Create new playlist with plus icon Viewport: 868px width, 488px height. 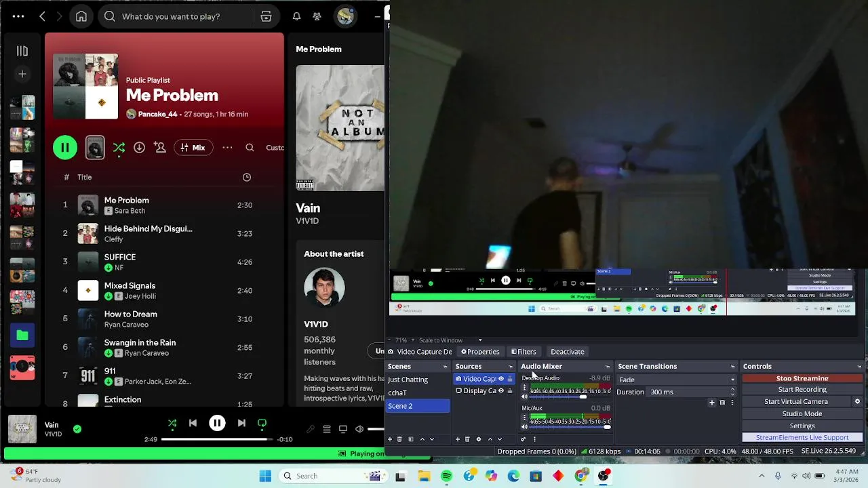click(22, 74)
